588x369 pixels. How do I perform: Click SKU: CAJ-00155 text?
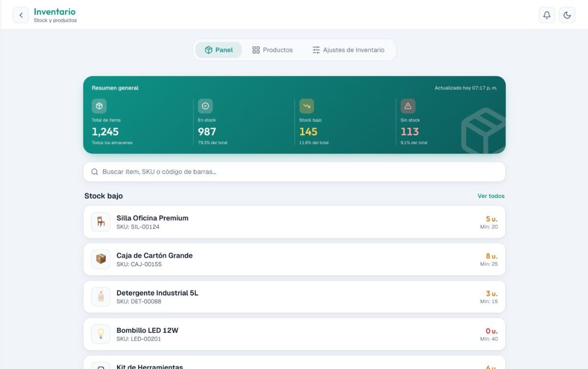tap(139, 264)
